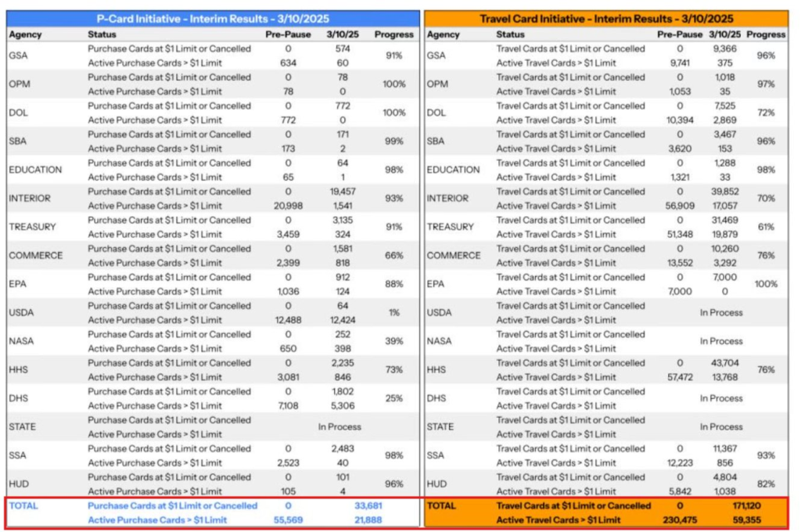This screenshot has width=801, height=532.
Task: Select P-Card STATE row's In Process text
Action: coord(339,427)
